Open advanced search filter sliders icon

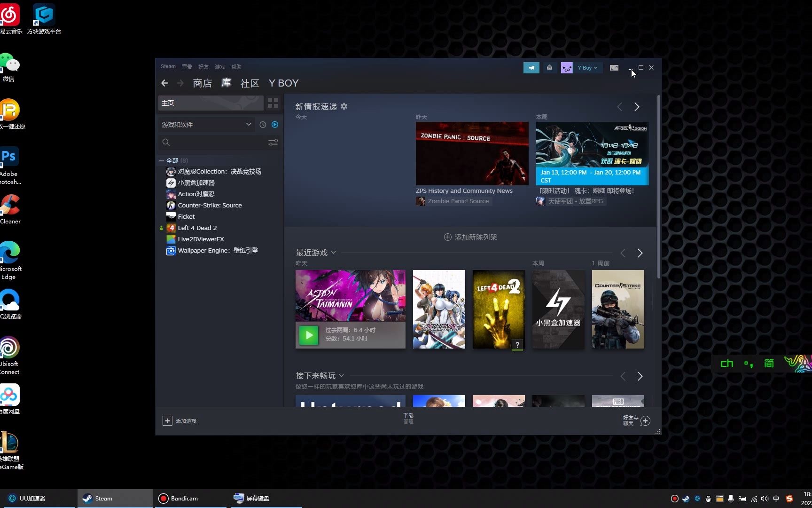(273, 142)
